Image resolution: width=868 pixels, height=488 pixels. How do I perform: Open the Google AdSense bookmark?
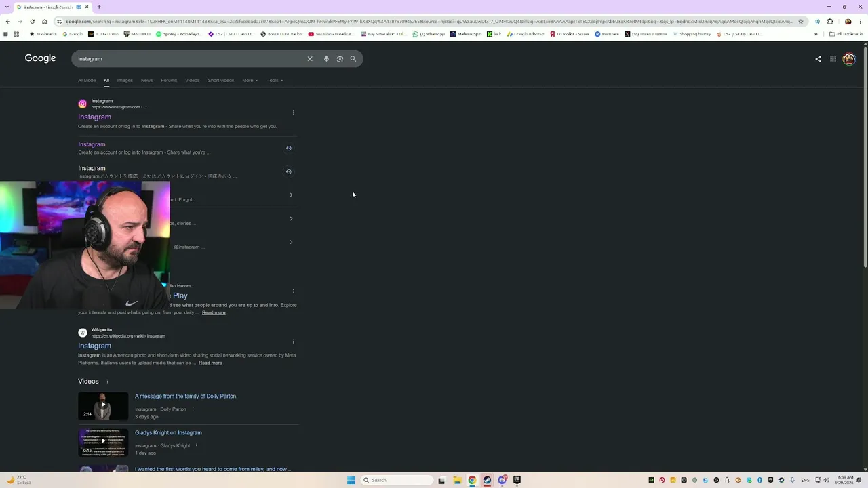click(x=526, y=34)
